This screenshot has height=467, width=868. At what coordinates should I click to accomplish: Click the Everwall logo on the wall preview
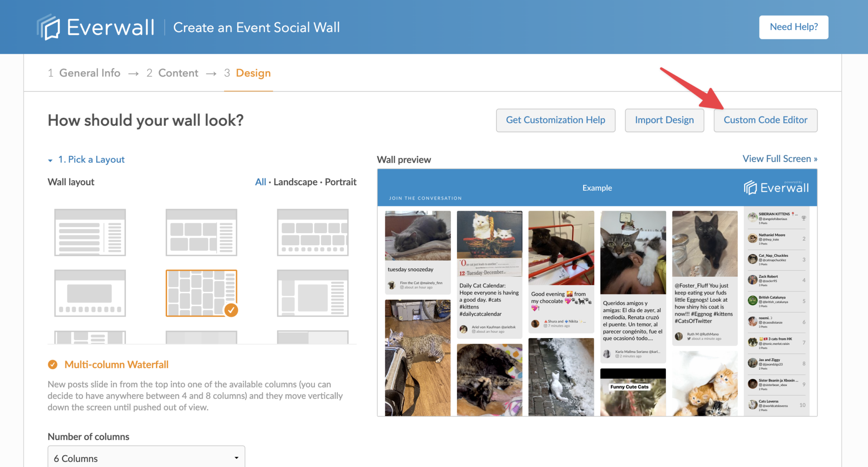pyautogui.click(x=776, y=187)
